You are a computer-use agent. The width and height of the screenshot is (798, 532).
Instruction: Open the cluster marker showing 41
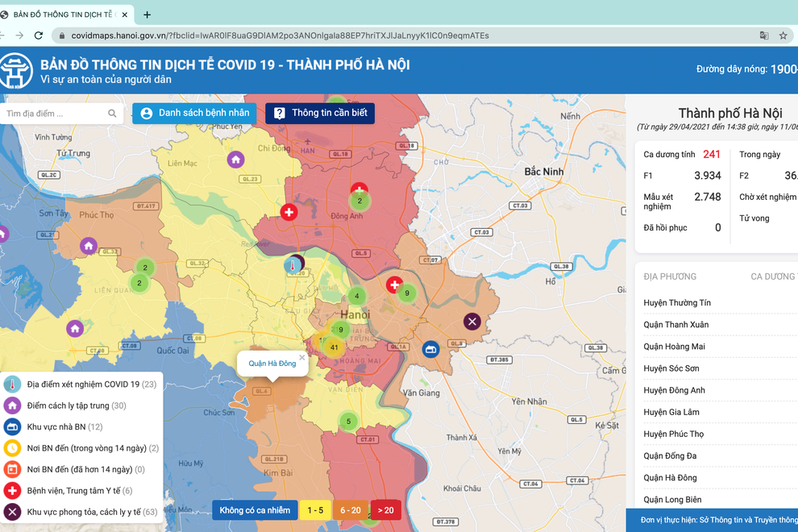click(x=333, y=347)
